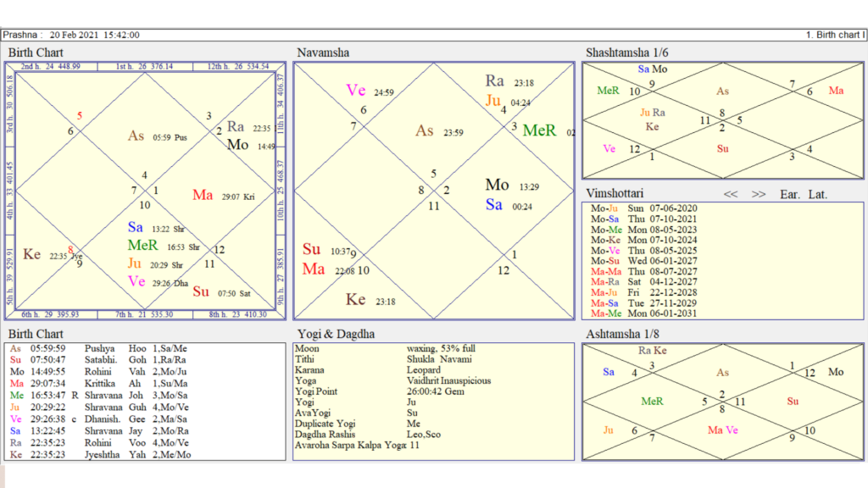Screen dimensions: 868x488
Task: Select the Ma-Sa dasha row
Action: 643,302
